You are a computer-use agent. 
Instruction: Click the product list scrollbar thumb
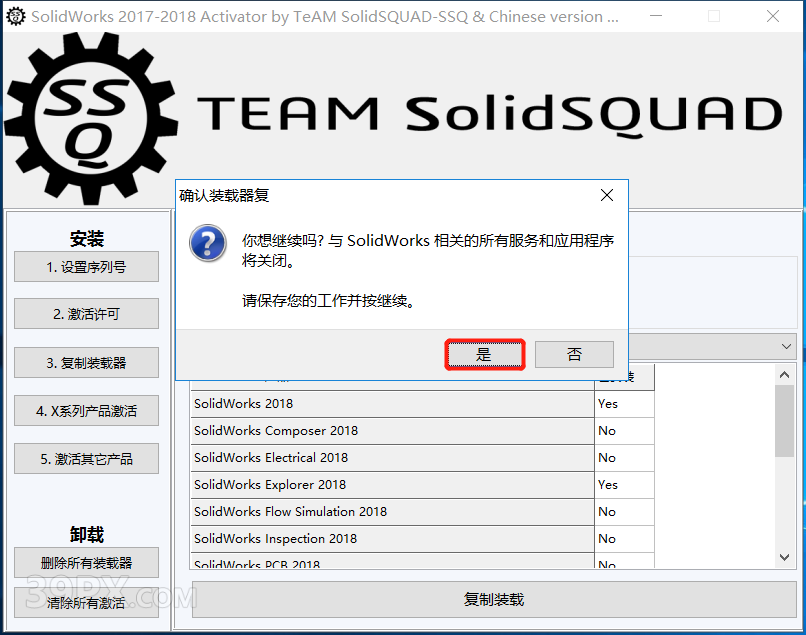tap(785, 420)
